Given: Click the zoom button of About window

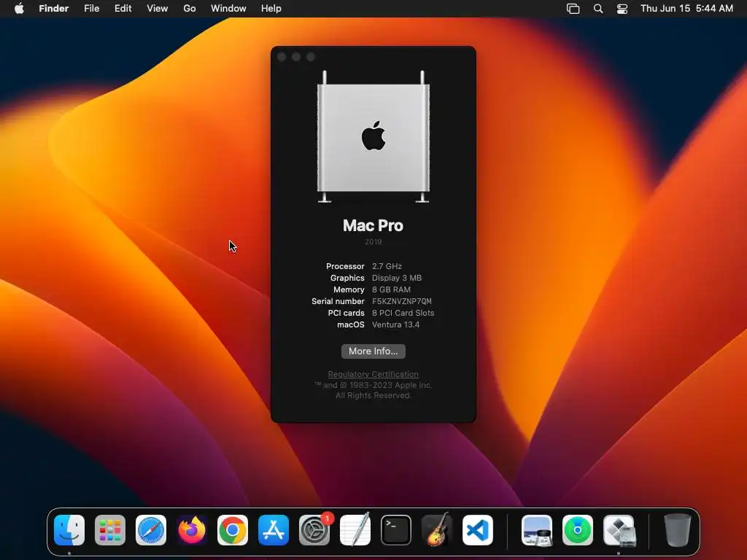Looking at the screenshot, I should (311, 57).
